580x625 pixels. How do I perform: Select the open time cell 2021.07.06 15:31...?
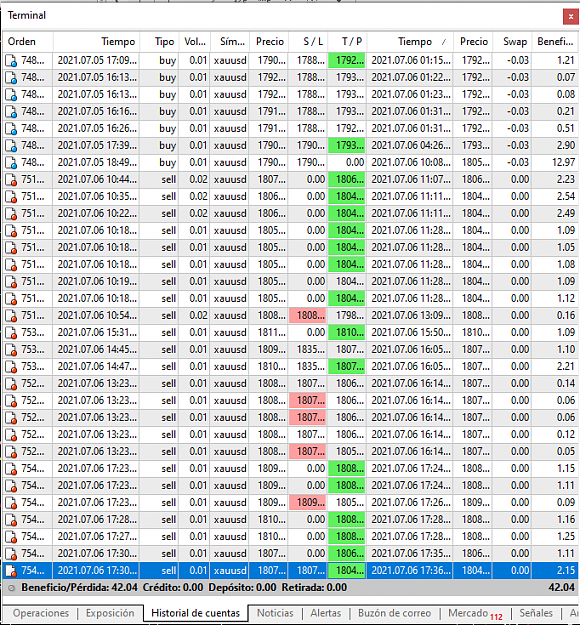96,333
